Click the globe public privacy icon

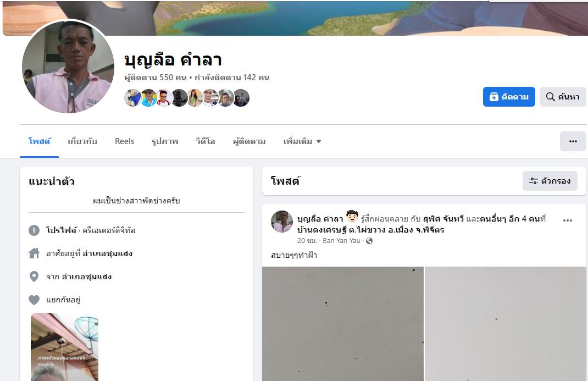point(369,241)
